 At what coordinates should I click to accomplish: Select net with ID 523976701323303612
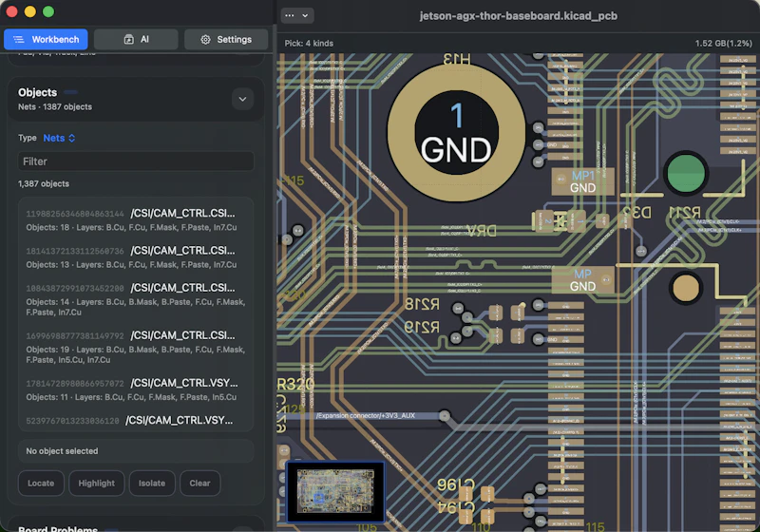136,420
